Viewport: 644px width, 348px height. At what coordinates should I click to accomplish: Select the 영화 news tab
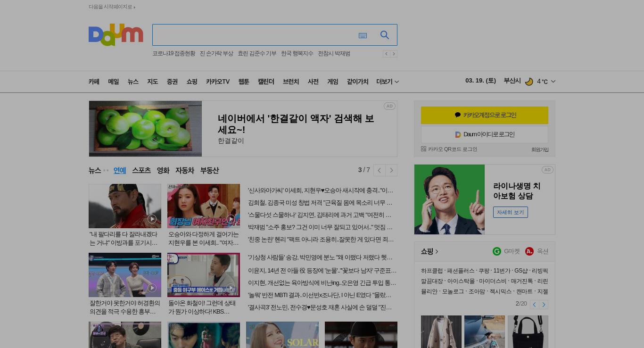[163, 170]
